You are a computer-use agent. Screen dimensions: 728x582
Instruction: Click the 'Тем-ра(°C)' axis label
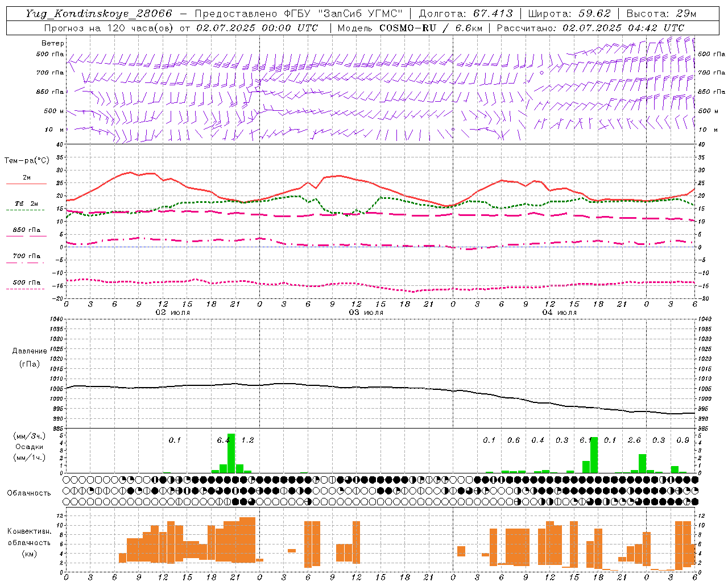pos(27,161)
